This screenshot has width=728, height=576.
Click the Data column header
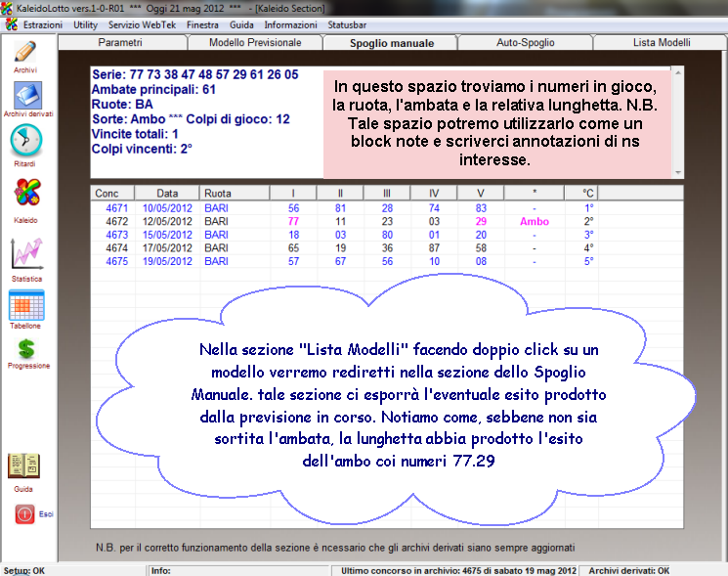click(168, 194)
